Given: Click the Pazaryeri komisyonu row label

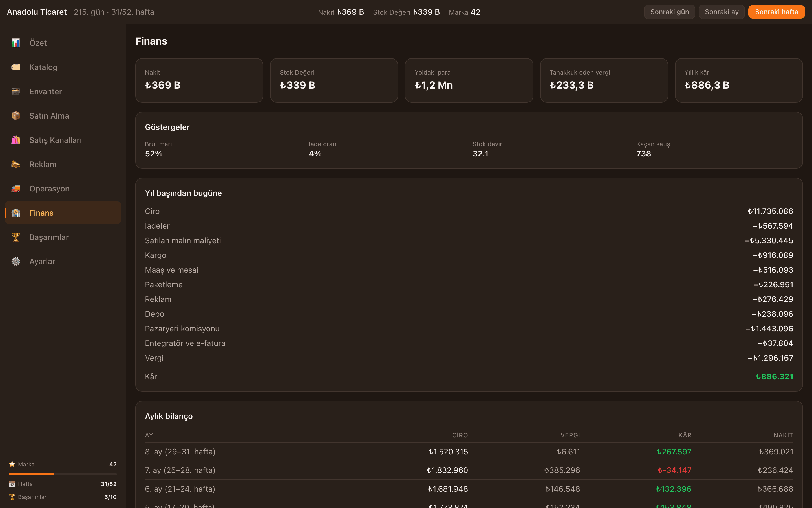Looking at the screenshot, I should (x=182, y=329).
